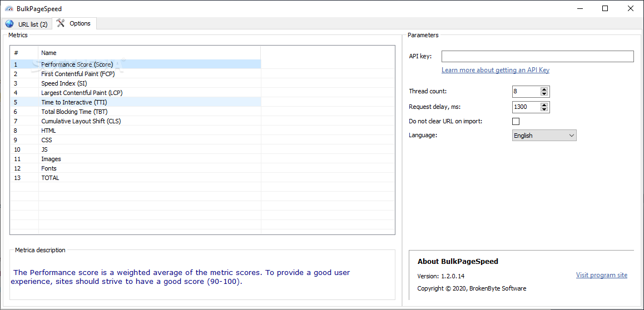Increase the Thread count value
The height and width of the screenshot is (310, 644).
point(544,89)
